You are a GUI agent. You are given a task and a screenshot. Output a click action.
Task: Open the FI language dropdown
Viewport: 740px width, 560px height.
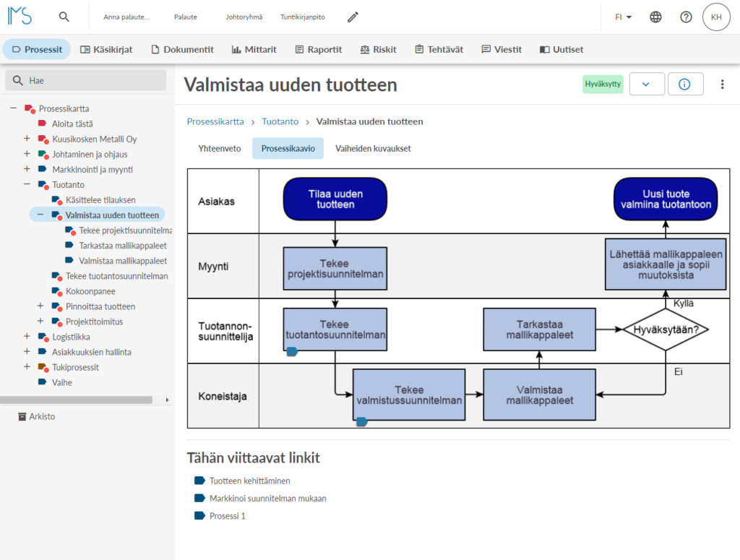(624, 17)
